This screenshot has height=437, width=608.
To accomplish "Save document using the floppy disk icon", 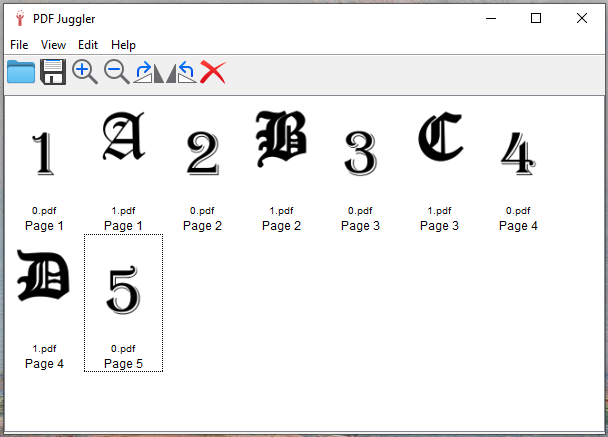I will (53, 72).
